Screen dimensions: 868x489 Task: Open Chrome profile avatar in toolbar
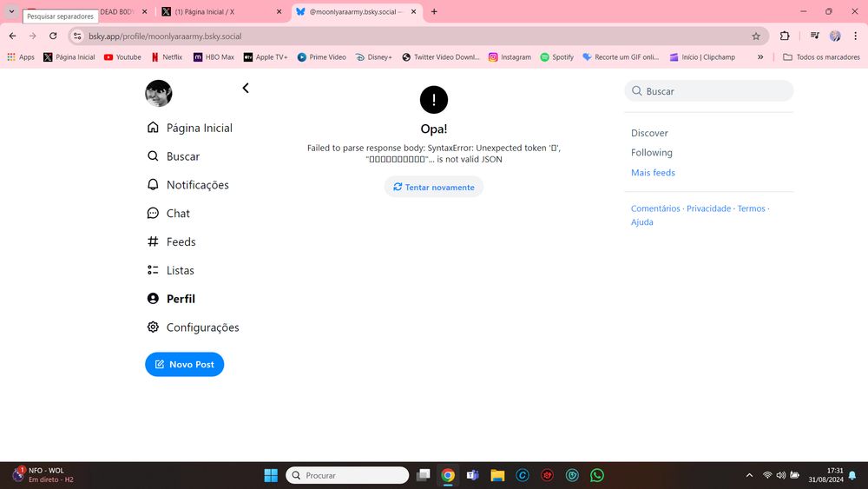click(x=835, y=36)
